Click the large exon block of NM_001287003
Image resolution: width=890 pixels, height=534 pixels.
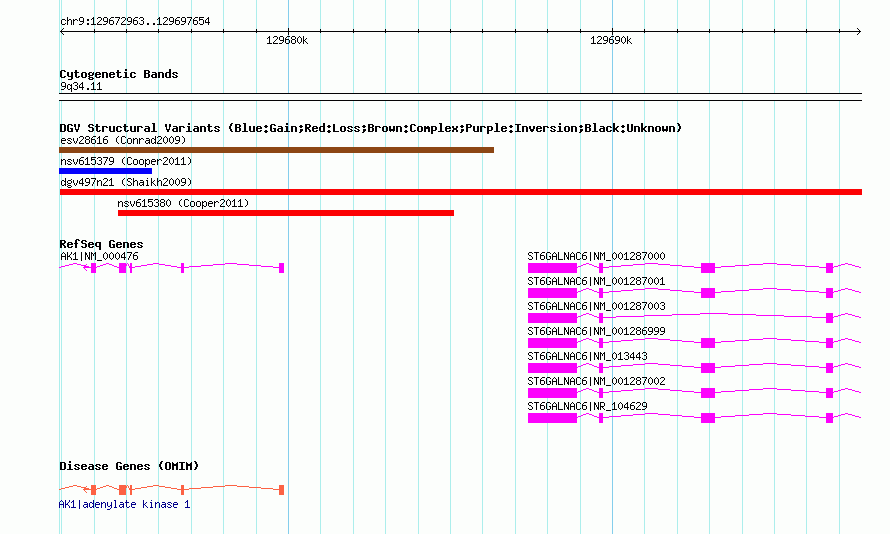coord(552,318)
